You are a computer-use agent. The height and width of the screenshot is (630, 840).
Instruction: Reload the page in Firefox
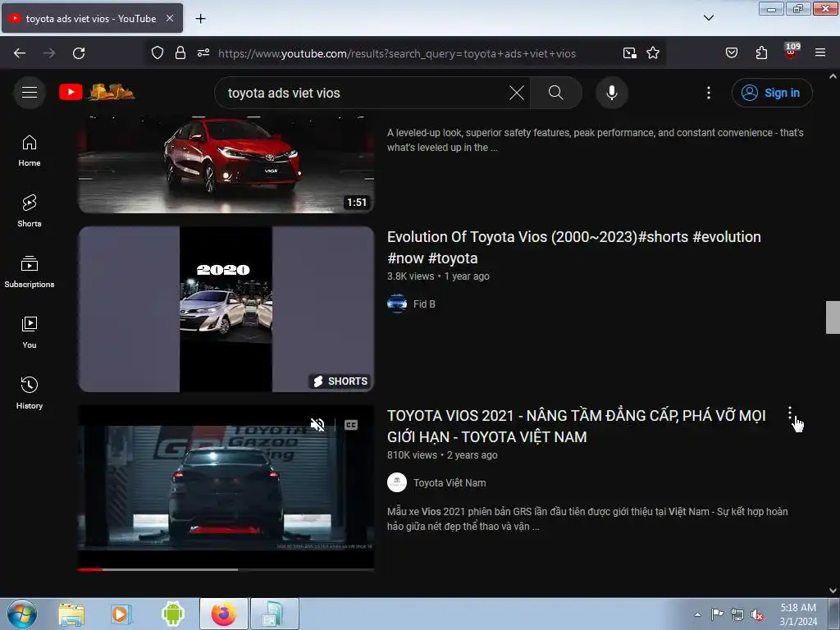pyautogui.click(x=79, y=53)
